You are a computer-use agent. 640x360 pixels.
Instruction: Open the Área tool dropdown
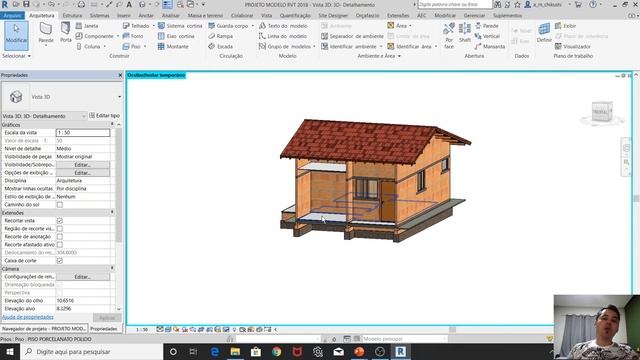coord(410,26)
